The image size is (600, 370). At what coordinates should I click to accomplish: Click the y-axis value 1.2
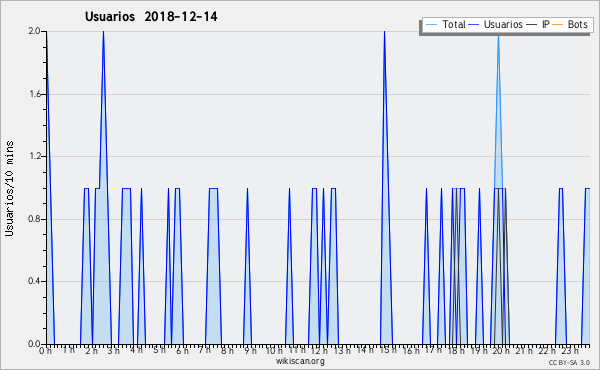pyautogui.click(x=34, y=156)
